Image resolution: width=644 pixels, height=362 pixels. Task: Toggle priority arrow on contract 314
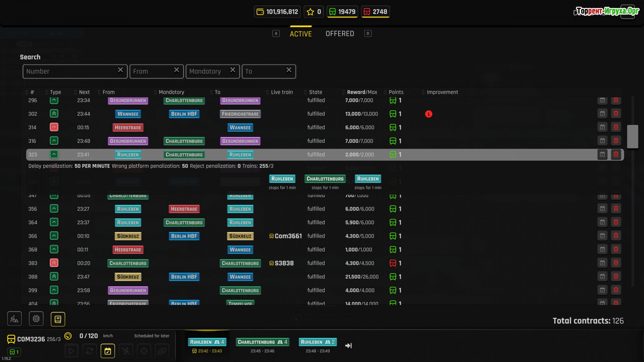click(54, 127)
